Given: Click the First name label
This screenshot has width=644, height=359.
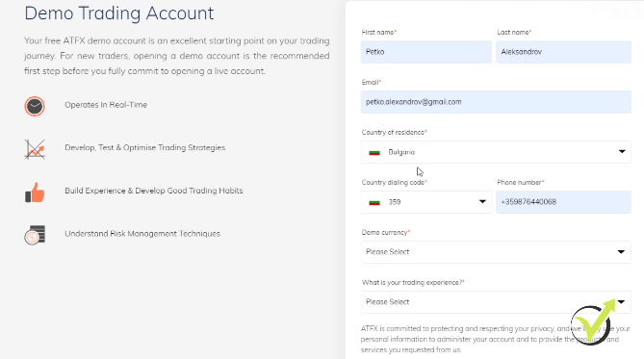Looking at the screenshot, I should [x=379, y=32].
